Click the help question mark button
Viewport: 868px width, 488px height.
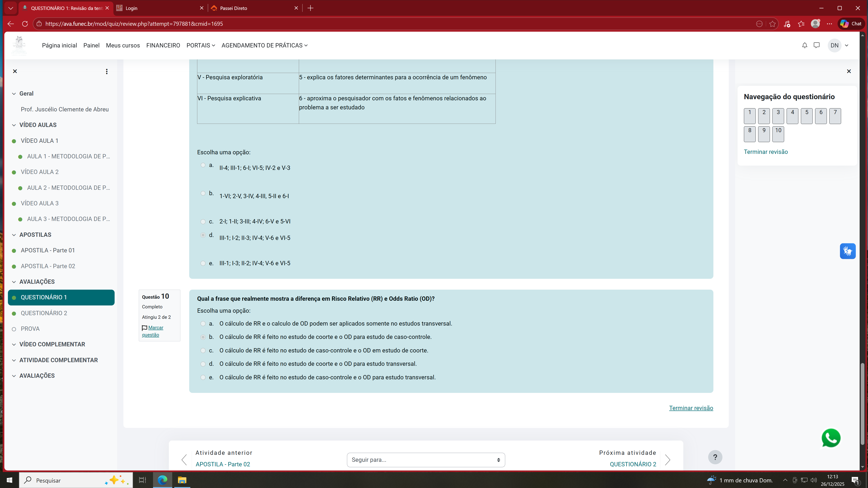click(715, 457)
